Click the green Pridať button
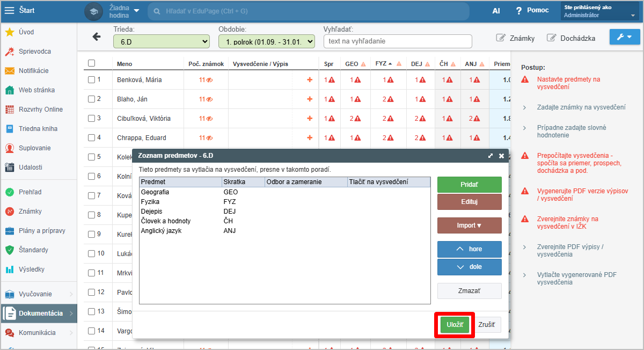 tap(469, 185)
